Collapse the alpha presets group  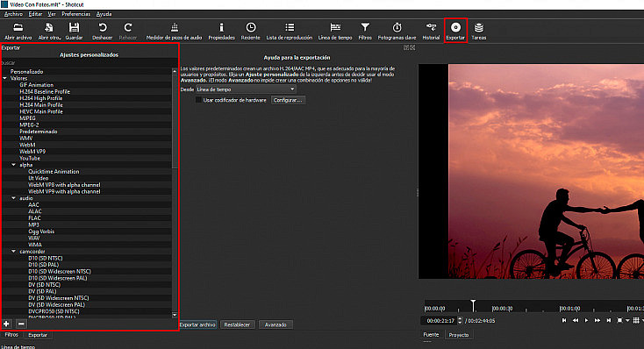click(13, 165)
